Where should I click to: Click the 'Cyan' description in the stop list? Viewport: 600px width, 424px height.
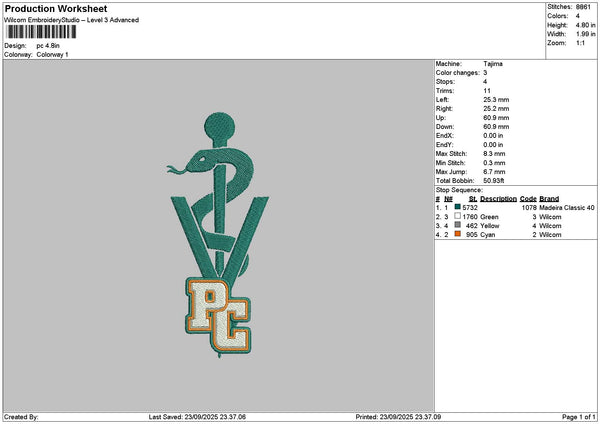coord(488,235)
